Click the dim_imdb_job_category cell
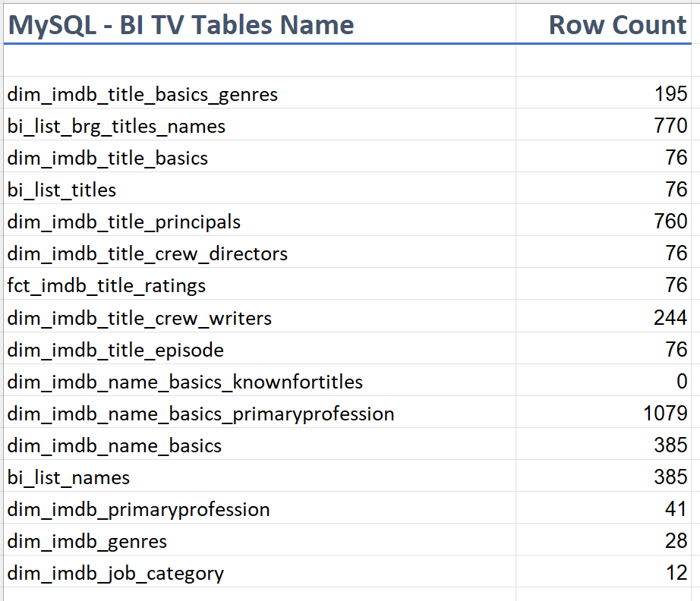This screenshot has width=700, height=601. click(x=260, y=571)
